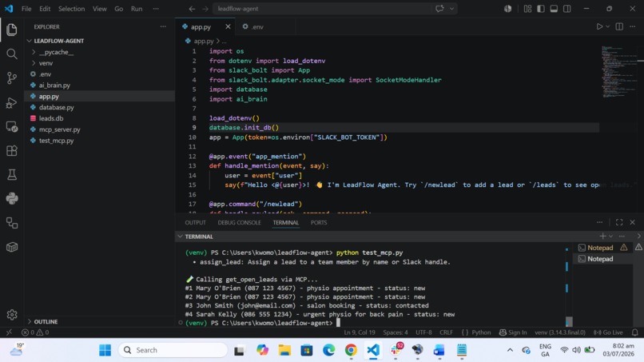Open the Run and Debug view
Viewport: 644px width, 362px height.
click(x=12, y=102)
